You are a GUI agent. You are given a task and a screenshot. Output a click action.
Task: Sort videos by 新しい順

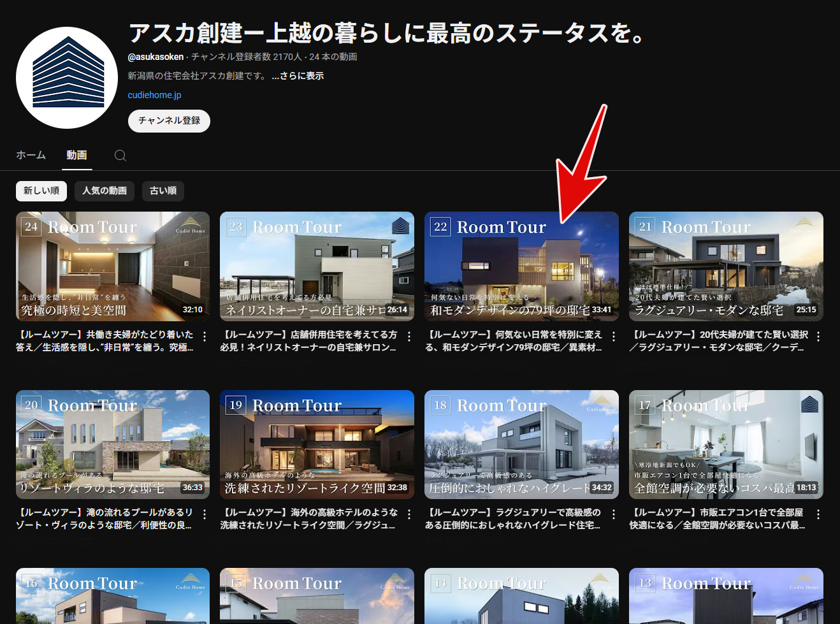(x=41, y=191)
